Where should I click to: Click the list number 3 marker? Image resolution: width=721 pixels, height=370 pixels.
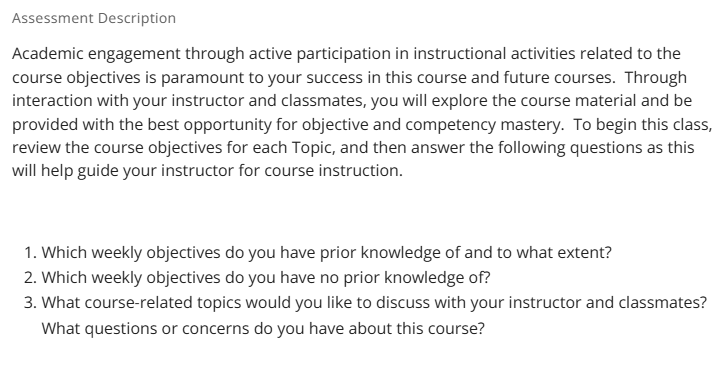[30, 303]
